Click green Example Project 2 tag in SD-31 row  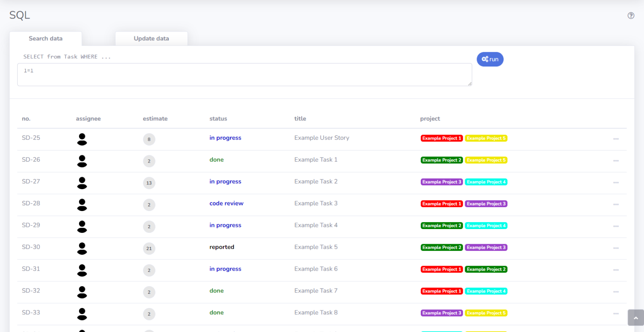click(486, 269)
